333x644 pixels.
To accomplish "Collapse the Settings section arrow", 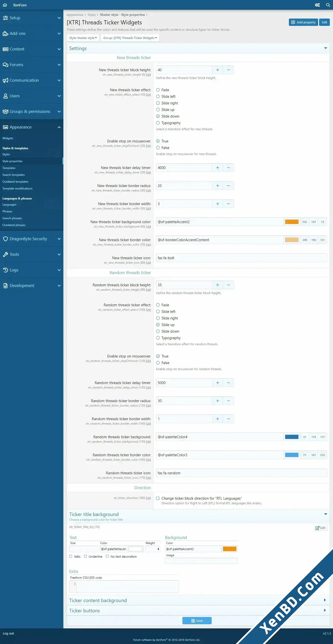I will click(325, 48).
